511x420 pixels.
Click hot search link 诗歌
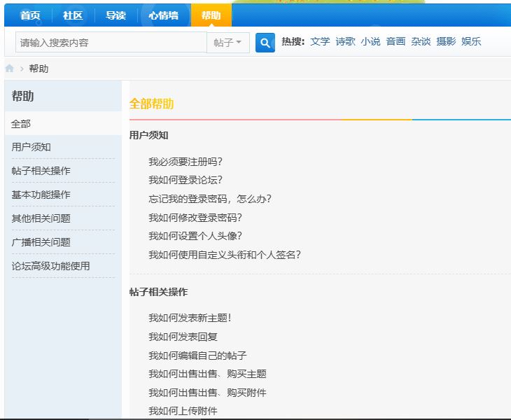pyautogui.click(x=345, y=42)
